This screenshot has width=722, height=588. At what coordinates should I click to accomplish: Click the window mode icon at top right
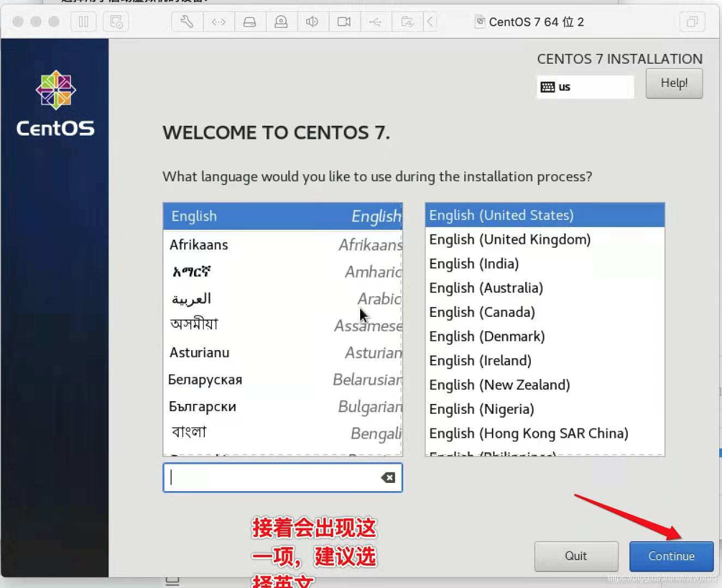pos(692,22)
